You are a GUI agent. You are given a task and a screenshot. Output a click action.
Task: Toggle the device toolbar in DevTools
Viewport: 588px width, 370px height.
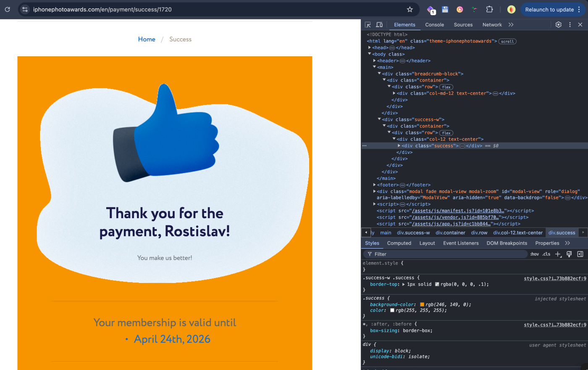[x=379, y=25]
